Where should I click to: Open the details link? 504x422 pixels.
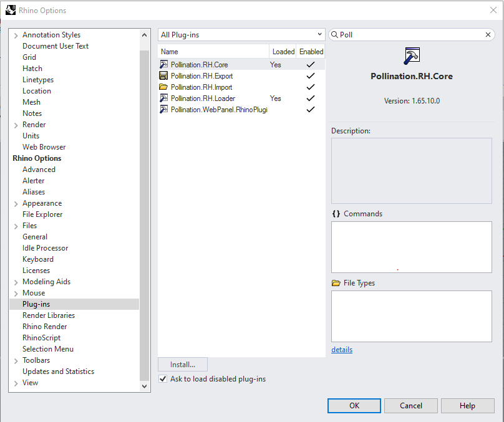[x=342, y=350]
